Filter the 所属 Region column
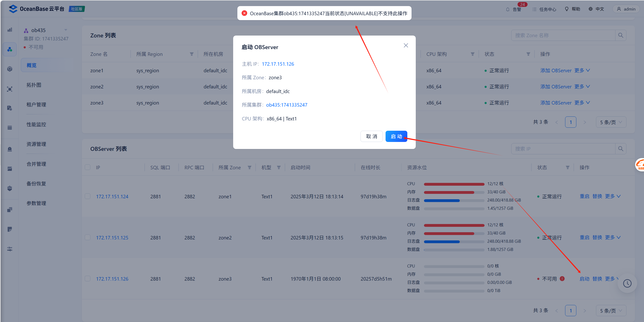Image resolution: width=644 pixels, height=322 pixels. point(191,54)
